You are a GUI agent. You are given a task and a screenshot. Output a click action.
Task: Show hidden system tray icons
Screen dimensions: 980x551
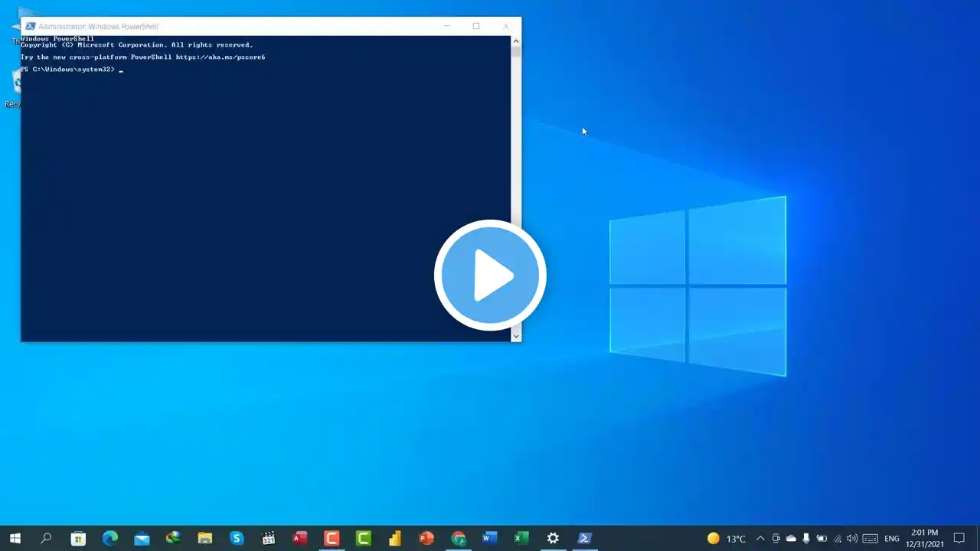760,539
